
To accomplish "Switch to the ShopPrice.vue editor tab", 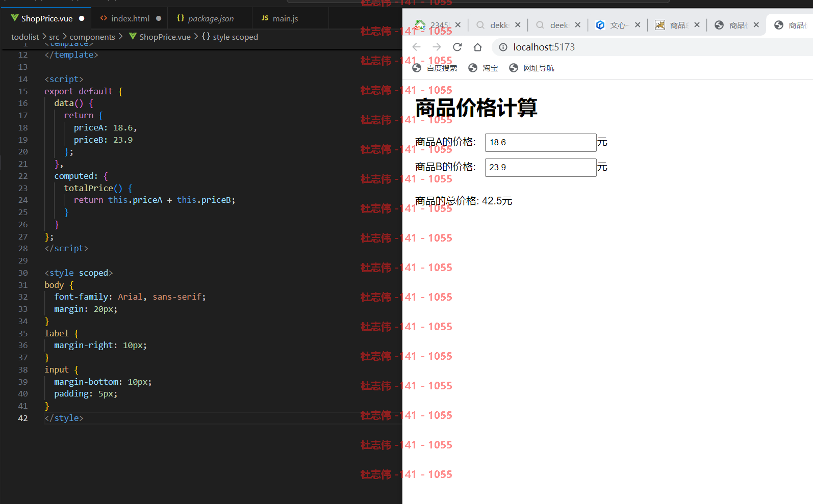I will tap(47, 18).
